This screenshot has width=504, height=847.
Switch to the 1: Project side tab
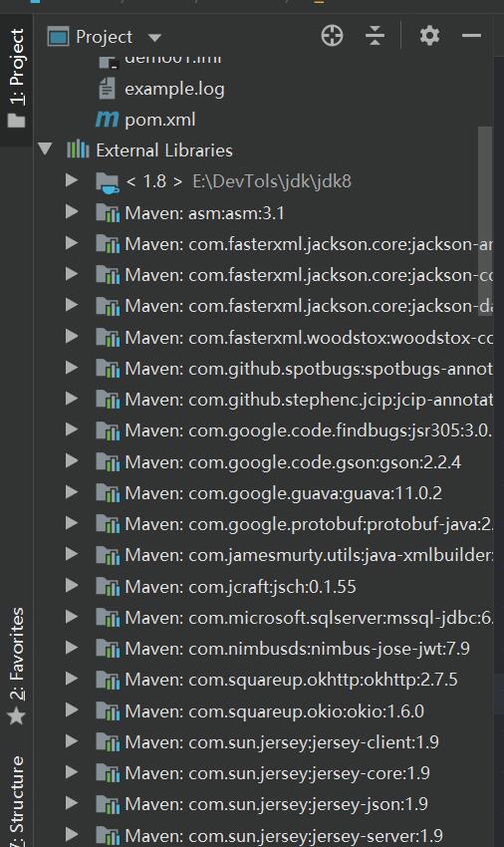click(16, 79)
